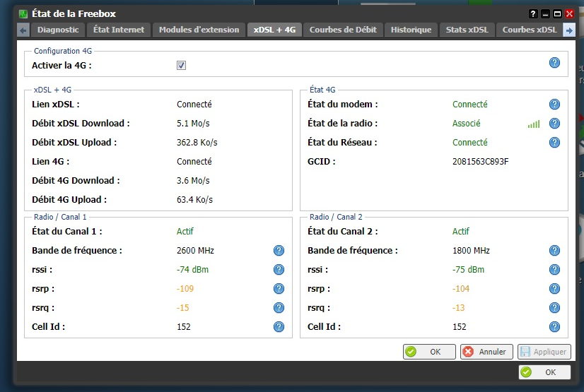The image size is (584, 392).
Task: Open help for État de la radio
Action: (x=554, y=124)
